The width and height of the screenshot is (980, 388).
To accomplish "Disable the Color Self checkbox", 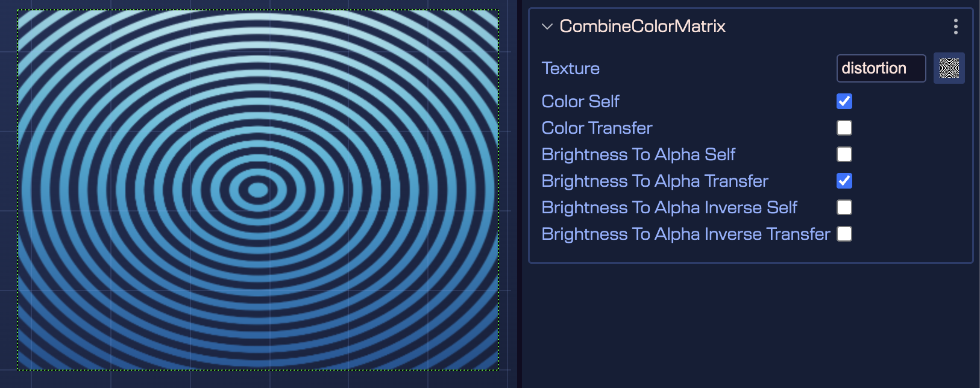I will coord(844,101).
